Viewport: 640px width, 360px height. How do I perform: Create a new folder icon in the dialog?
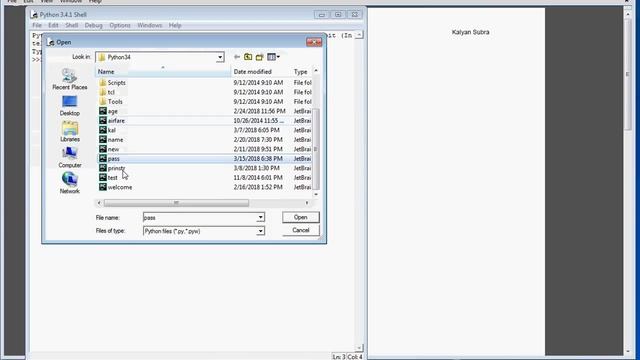point(259,57)
